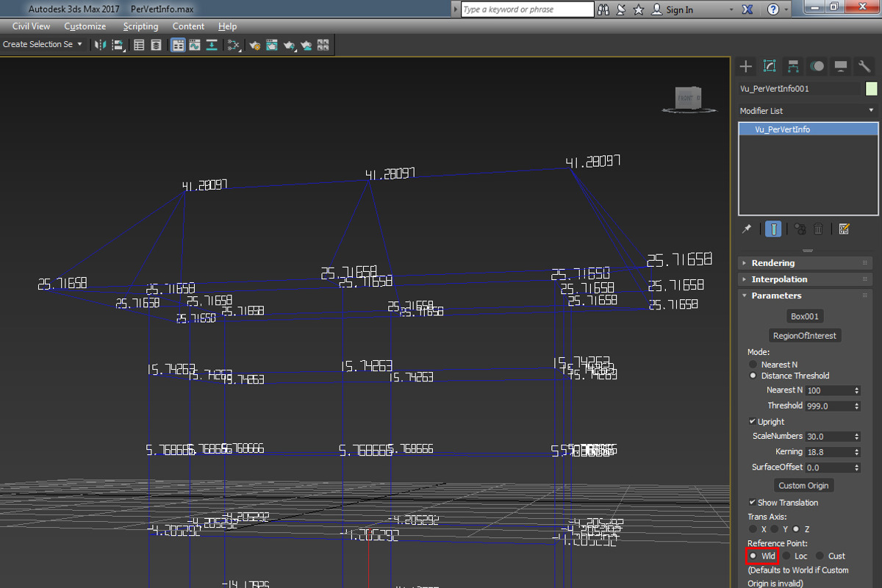882x588 pixels.
Task: Open the Render Setup teapot icon
Action: coord(255,45)
